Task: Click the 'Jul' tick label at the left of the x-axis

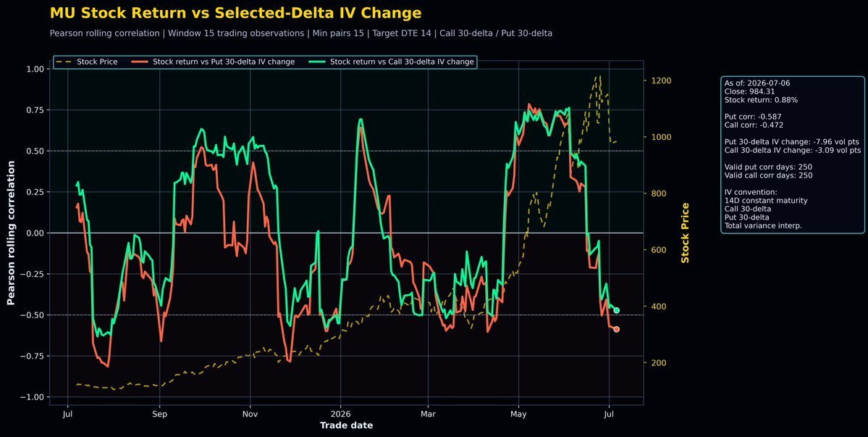Action: 68,414
